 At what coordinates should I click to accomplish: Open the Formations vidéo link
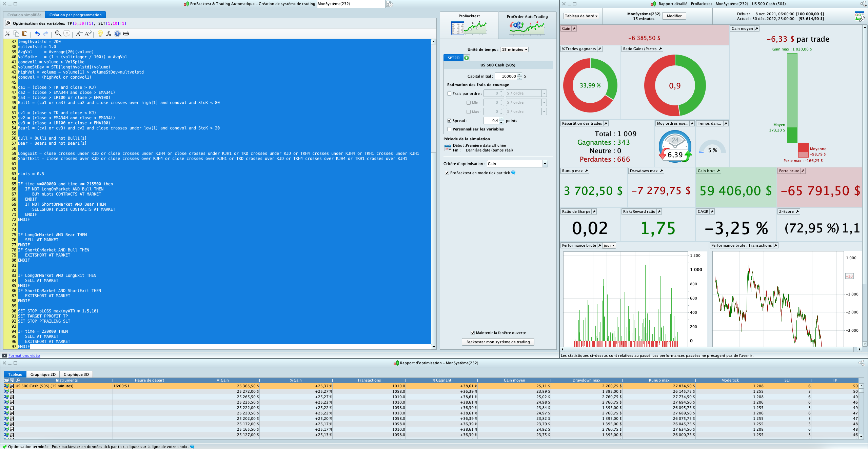tap(24, 355)
